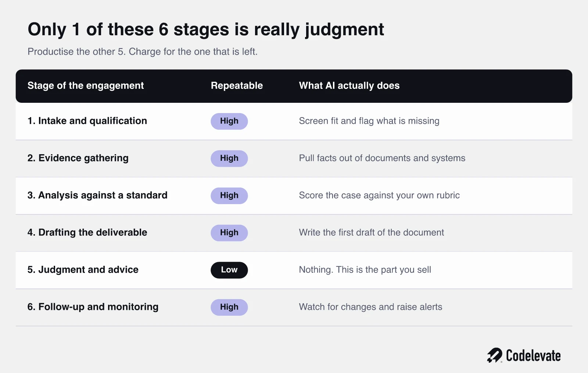Click '4. Drafting the deliverable' label

[x=87, y=232]
